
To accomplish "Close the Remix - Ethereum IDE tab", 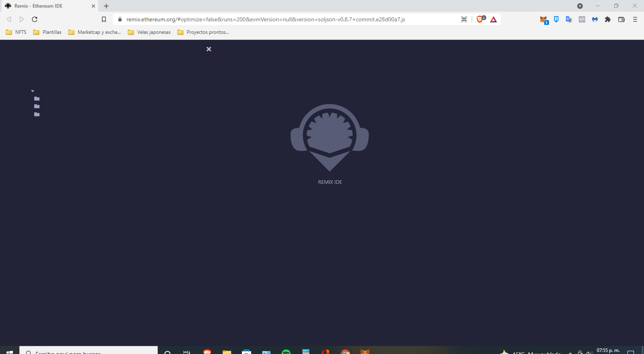I will 93,6.
